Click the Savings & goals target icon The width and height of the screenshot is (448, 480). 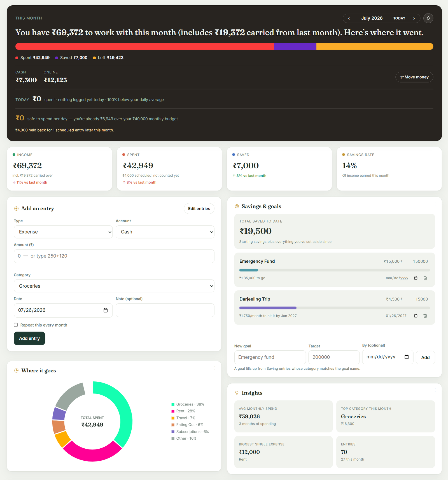tap(237, 206)
